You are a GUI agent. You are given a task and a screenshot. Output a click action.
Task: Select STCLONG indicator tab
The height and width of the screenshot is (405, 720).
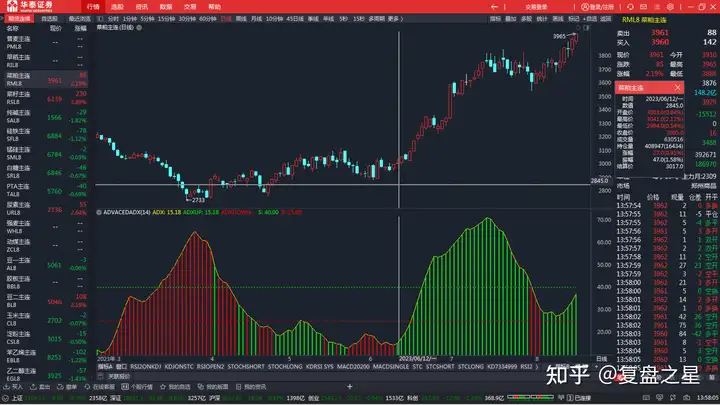471,367
